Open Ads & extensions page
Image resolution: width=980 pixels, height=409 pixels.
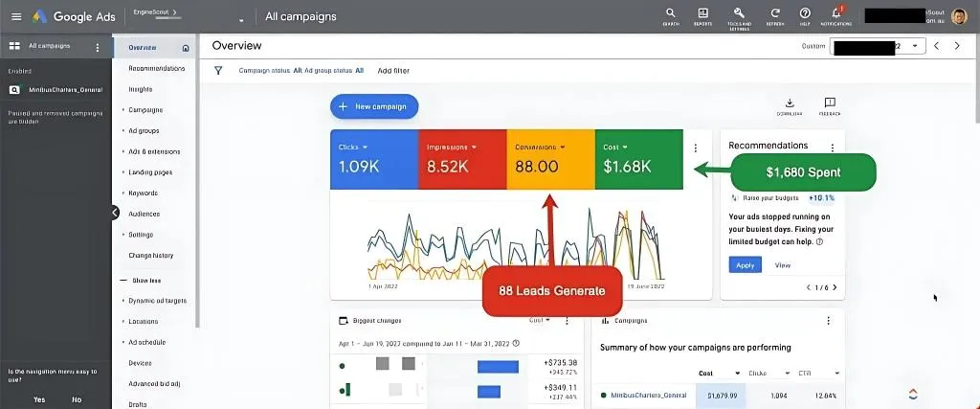154,151
